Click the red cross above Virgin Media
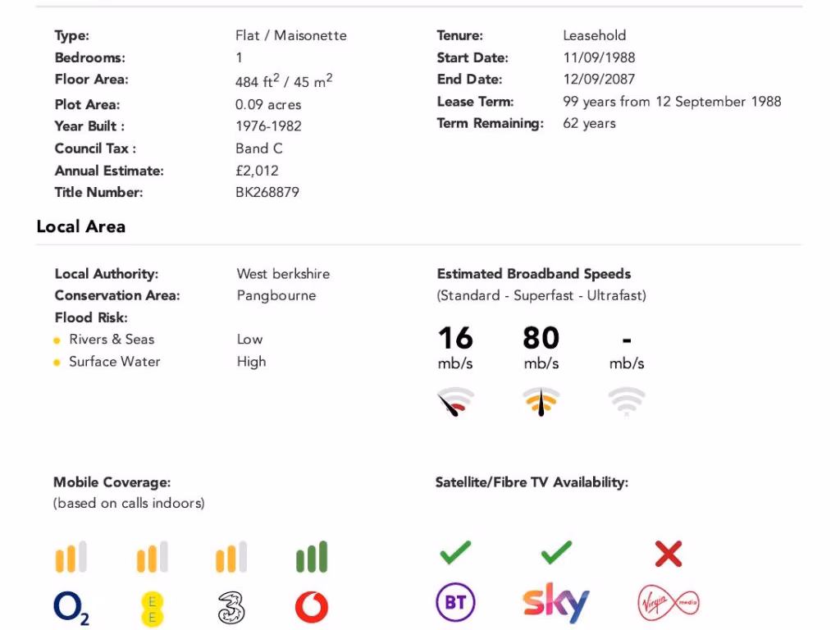Screen dimensions: 840x630 tap(669, 554)
